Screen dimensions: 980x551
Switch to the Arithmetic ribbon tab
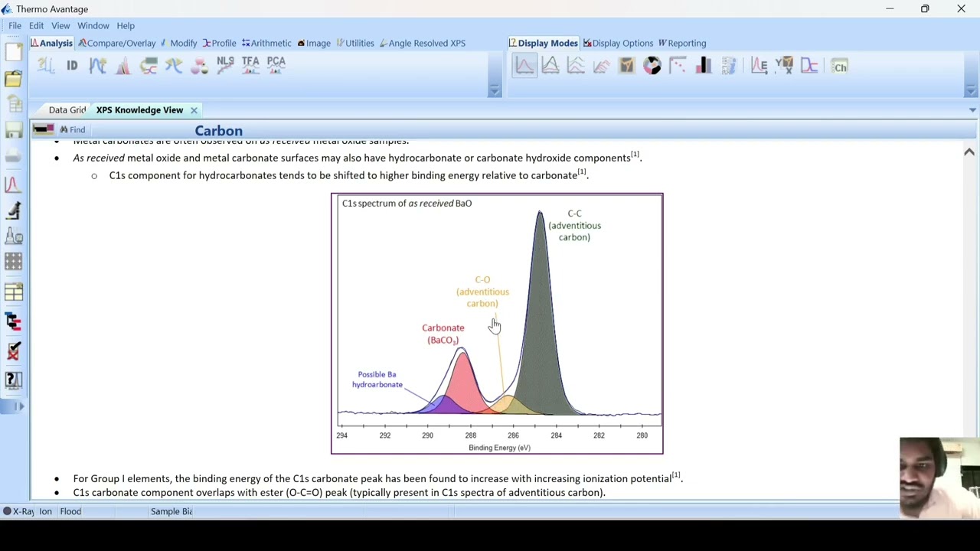(266, 43)
